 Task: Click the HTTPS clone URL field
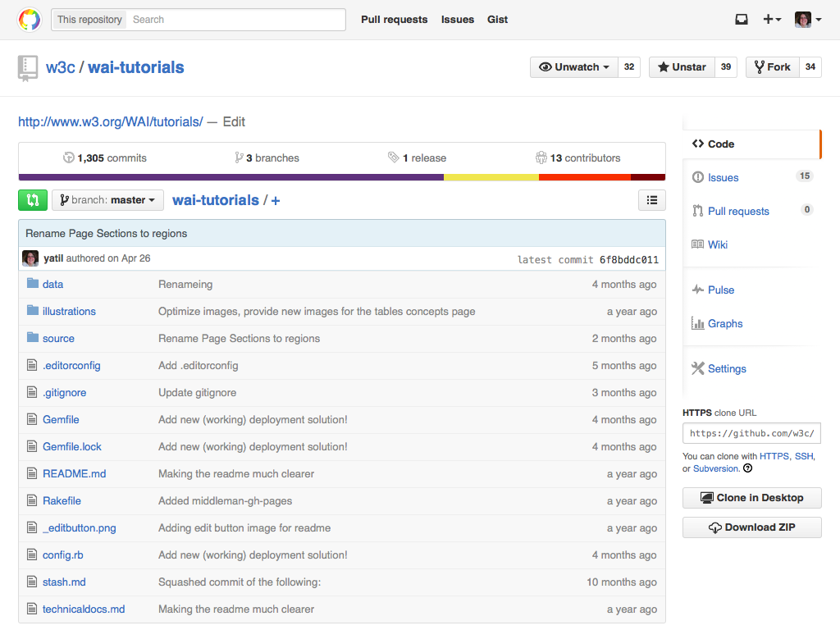pyautogui.click(x=751, y=433)
